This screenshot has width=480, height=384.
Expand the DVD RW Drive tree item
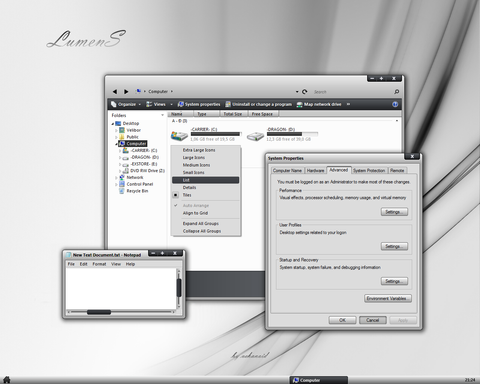[x=120, y=171]
